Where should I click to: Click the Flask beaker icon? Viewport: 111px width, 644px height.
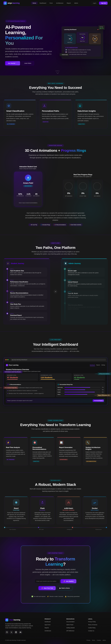click(x=42, y=502)
